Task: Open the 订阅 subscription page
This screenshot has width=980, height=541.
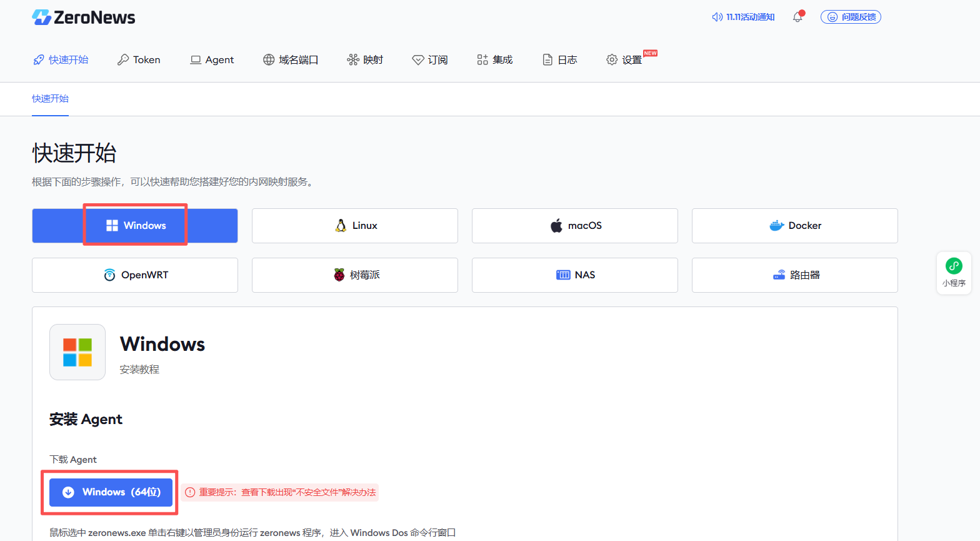Action: click(x=430, y=60)
